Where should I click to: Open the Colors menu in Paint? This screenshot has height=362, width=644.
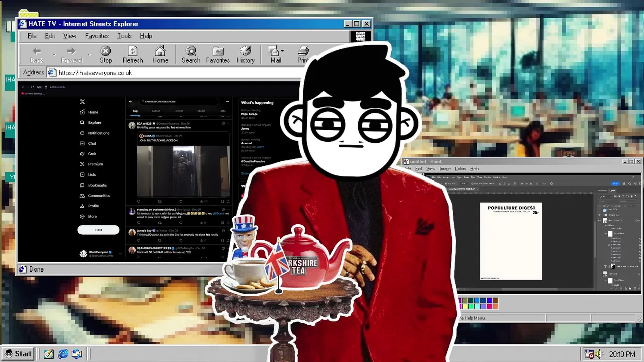tap(460, 169)
